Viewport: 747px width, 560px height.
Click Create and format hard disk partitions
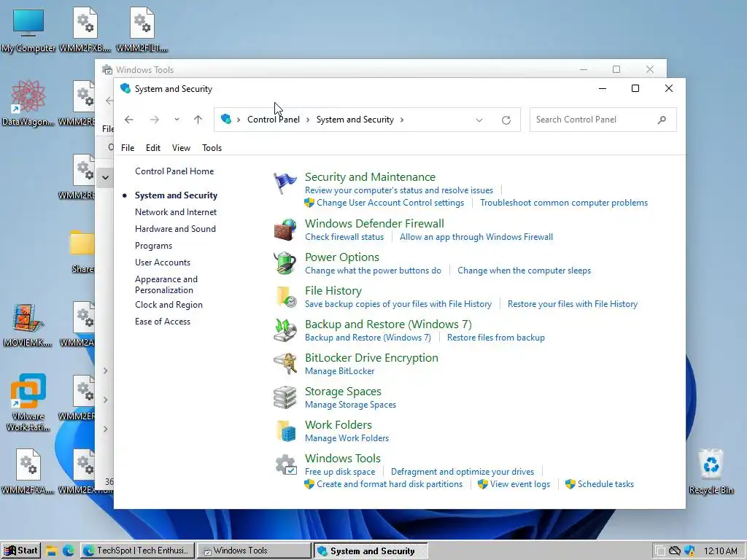(390, 484)
